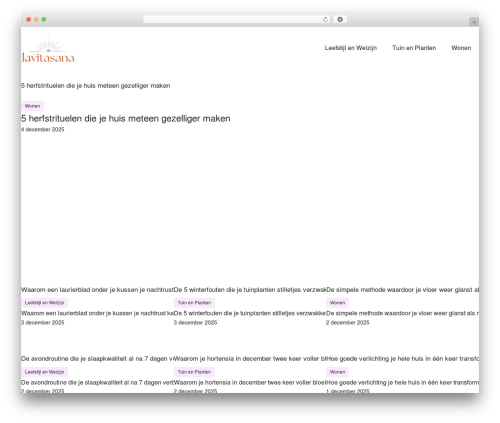Open the browser extension button beside the address bar
500x423 pixels.
pyautogui.click(x=340, y=19)
